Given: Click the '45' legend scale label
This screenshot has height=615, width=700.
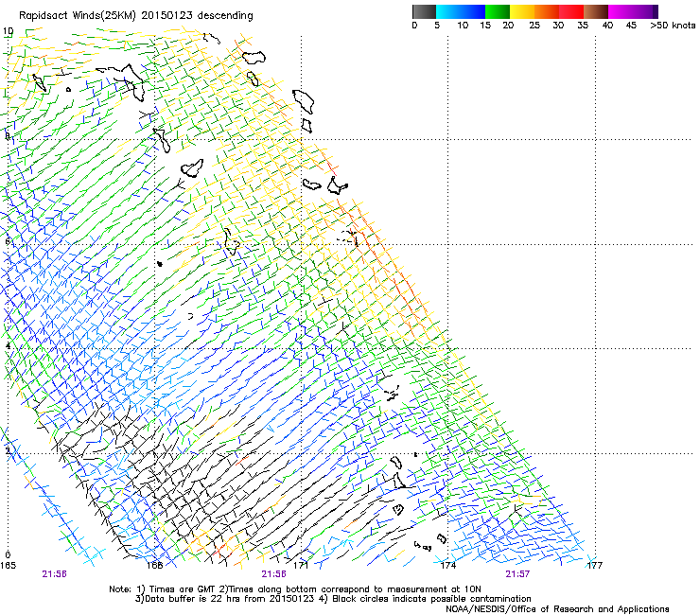Looking at the screenshot, I should click(631, 25).
